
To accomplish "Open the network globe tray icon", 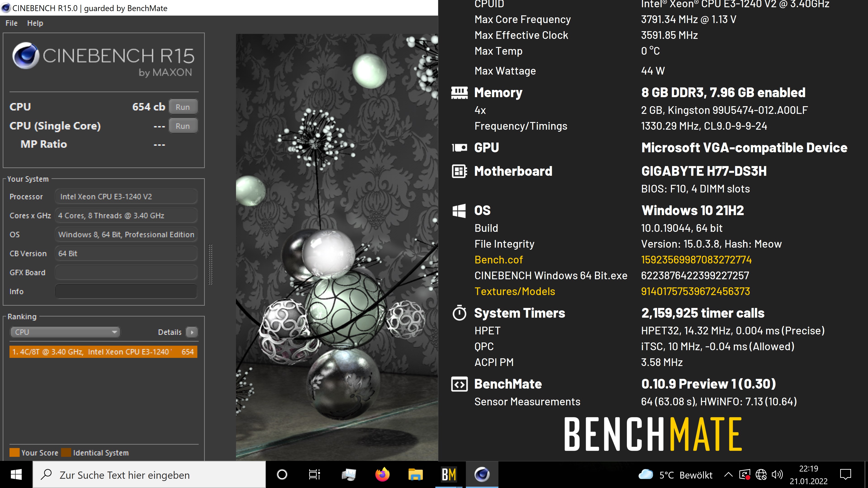I will point(761,475).
